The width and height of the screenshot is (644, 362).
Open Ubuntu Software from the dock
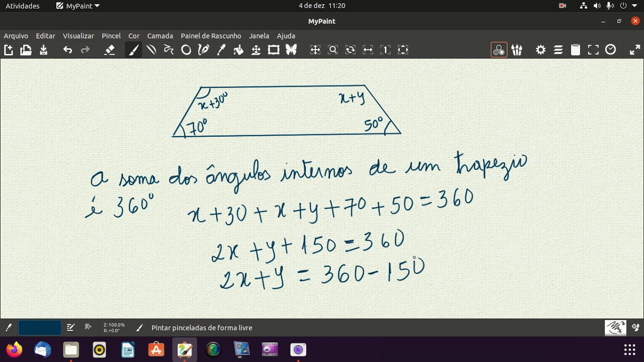(156, 349)
